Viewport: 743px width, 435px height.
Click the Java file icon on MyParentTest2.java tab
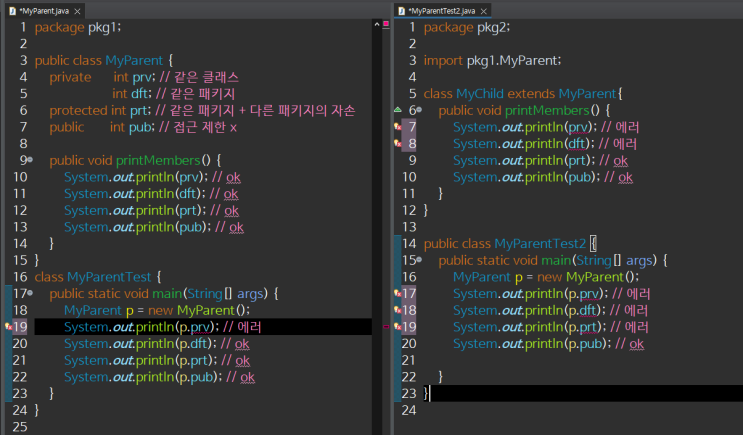pyautogui.click(x=401, y=11)
